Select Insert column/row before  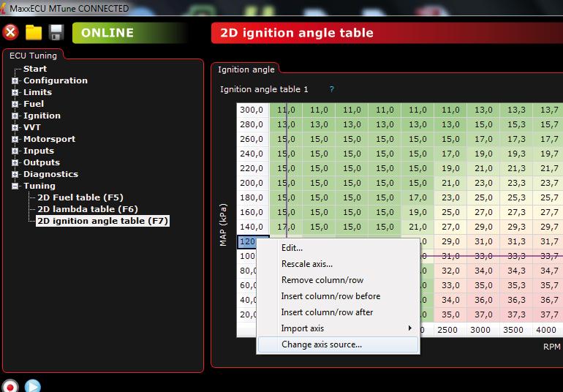(x=339, y=296)
